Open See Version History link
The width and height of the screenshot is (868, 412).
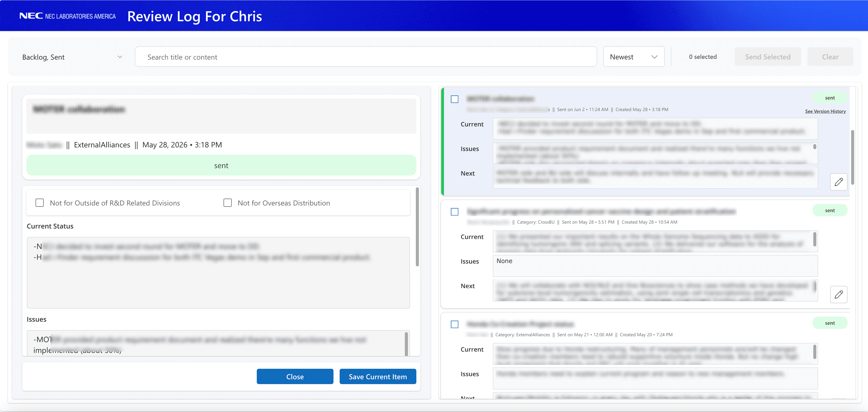pyautogui.click(x=825, y=111)
